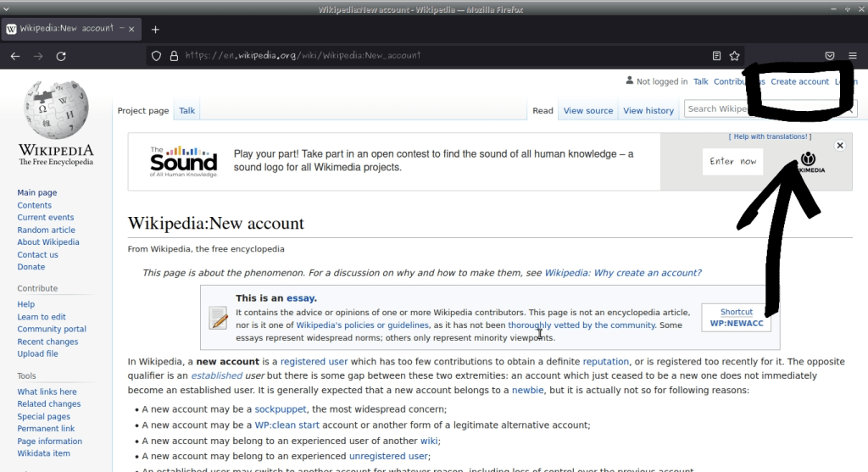Follow the sockpuppet link in the list
The image size is (868, 472).
(x=280, y=409)
